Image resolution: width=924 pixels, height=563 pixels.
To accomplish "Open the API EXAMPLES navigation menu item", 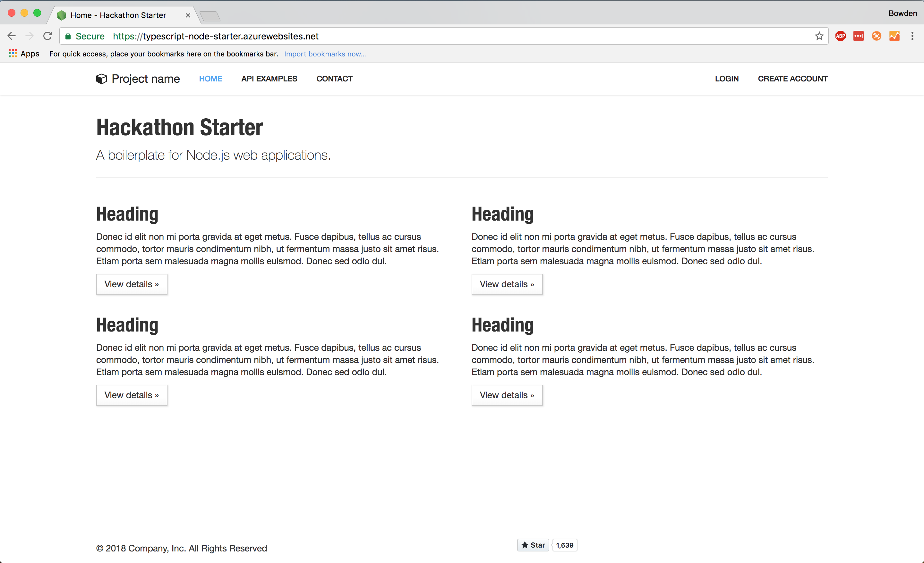I will pyautogui.click(x=269, y=79).
